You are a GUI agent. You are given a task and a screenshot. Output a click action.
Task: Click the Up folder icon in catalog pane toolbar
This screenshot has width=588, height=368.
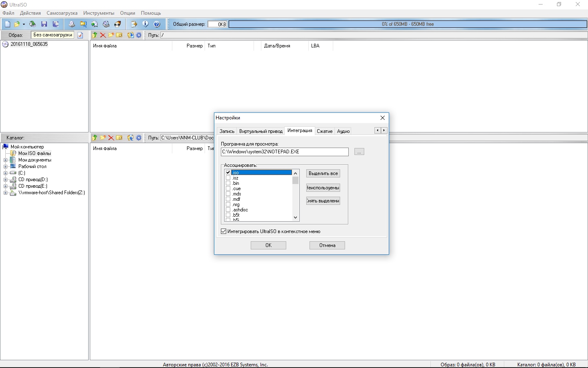[95, 138]
